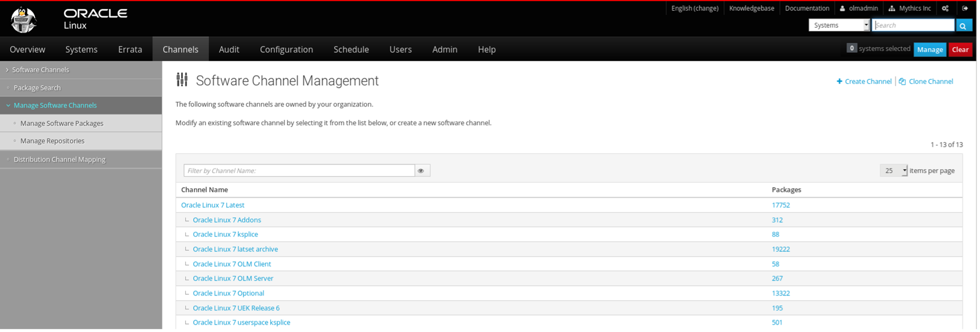Click the Oracle Linux penguin logo
The height and width of the screenshot is (332, 980).
(x=23, y=20)
